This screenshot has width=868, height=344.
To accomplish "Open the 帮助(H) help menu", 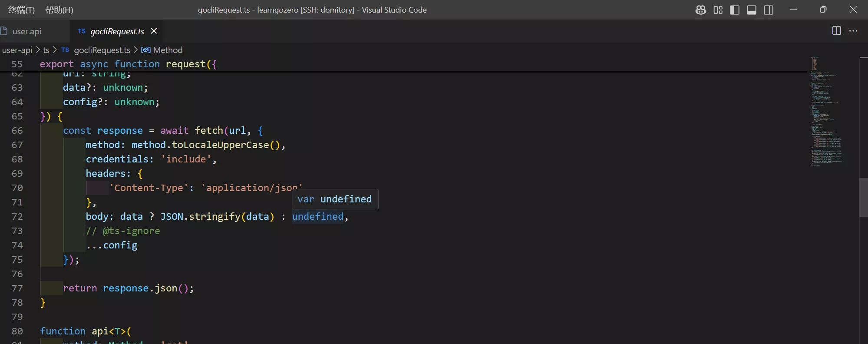I will [x=59, y=10].
